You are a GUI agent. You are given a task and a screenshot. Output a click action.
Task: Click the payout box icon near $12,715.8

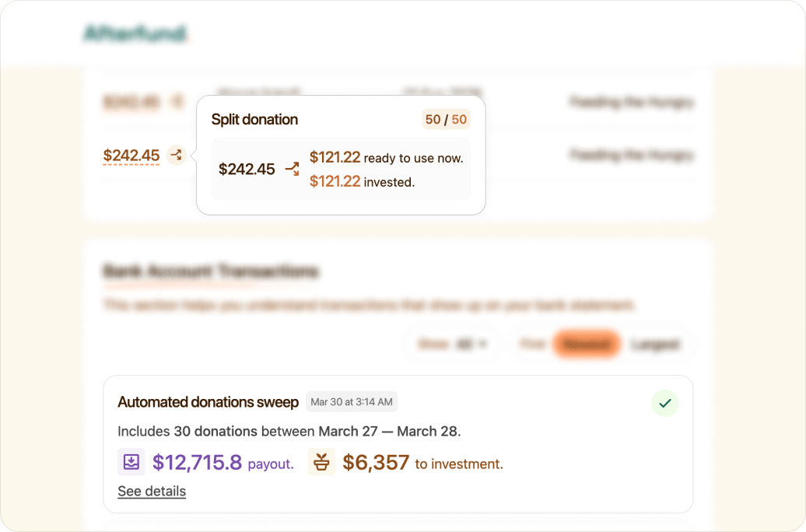[x=131, y=461]
